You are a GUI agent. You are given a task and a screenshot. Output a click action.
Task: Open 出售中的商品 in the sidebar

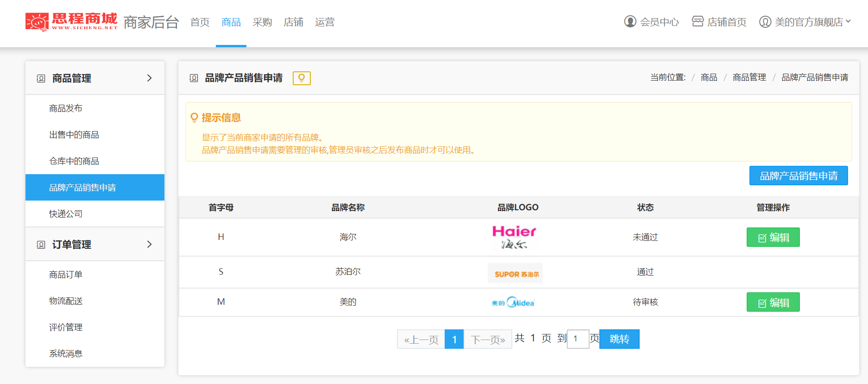95,135
